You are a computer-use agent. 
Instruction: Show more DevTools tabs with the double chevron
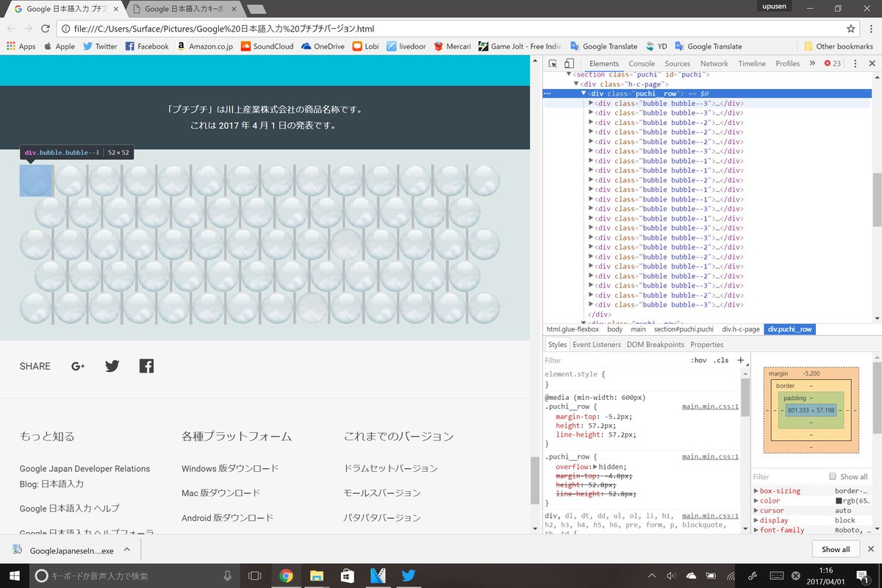point(812,63)
